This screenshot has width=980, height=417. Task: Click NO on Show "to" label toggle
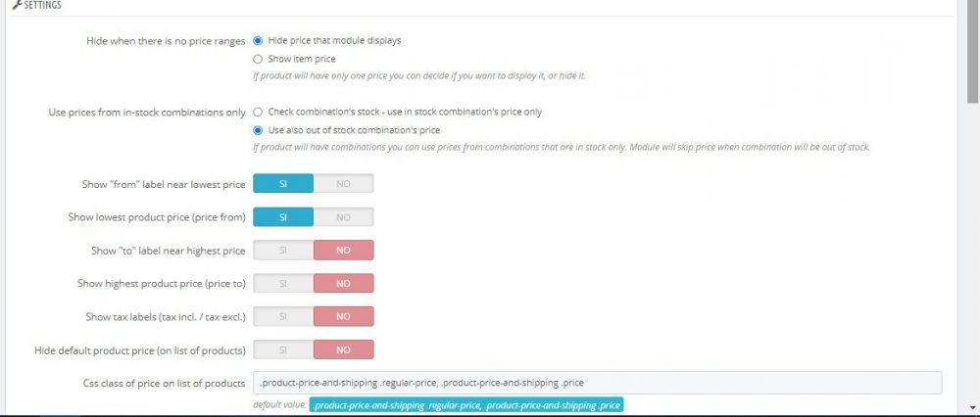tap(343, 251)
